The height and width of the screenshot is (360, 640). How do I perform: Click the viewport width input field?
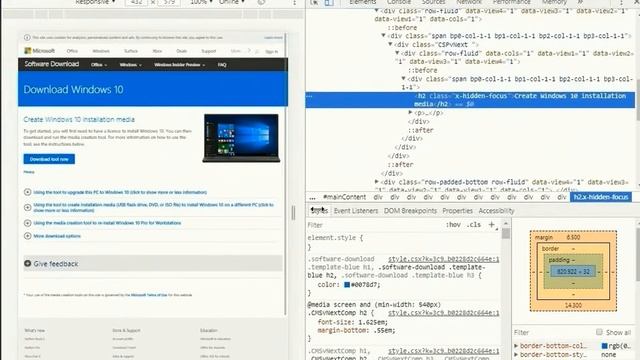136,2
